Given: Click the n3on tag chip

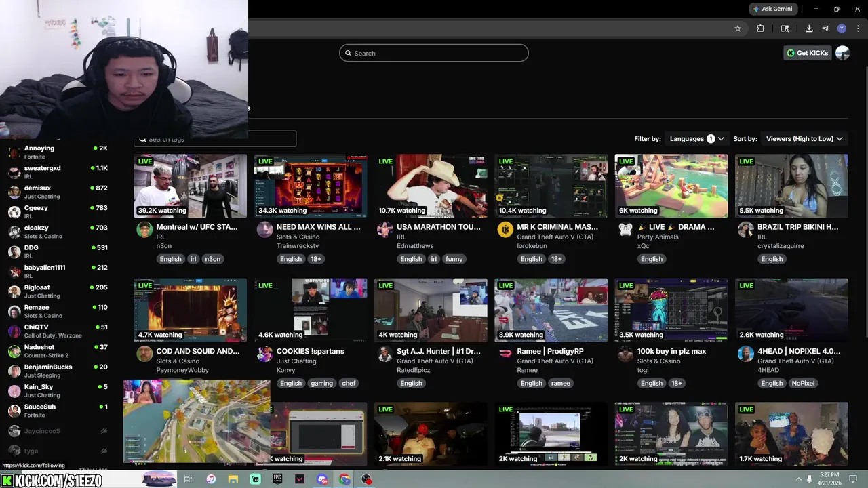Looking at the screenshot, I should [213, 259].
